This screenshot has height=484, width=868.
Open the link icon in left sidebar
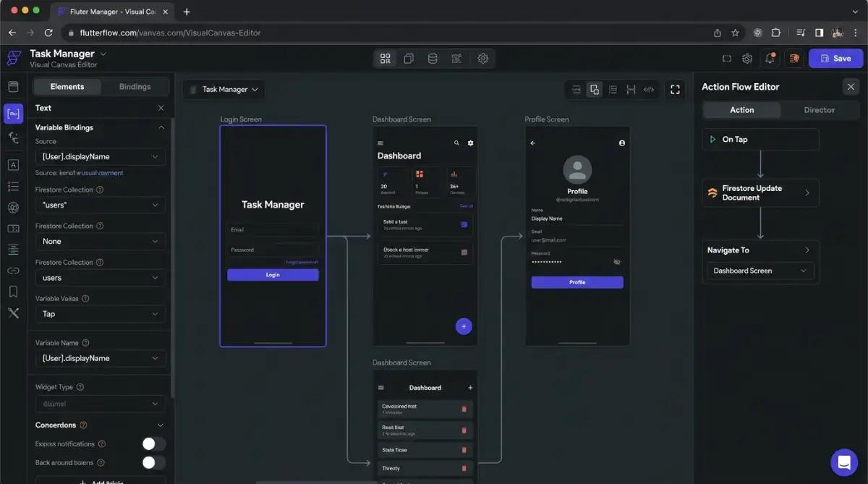pos(13,270)
